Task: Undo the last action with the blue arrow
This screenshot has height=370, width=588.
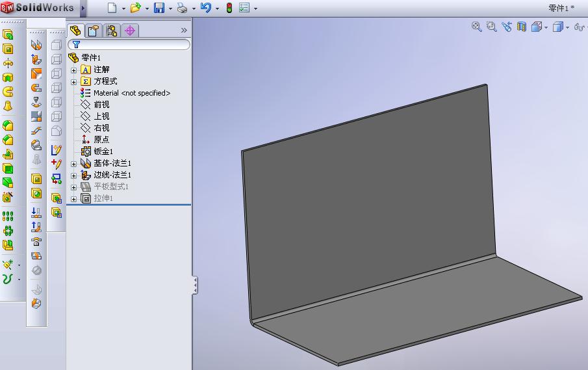Action: (x=206, y=8)
